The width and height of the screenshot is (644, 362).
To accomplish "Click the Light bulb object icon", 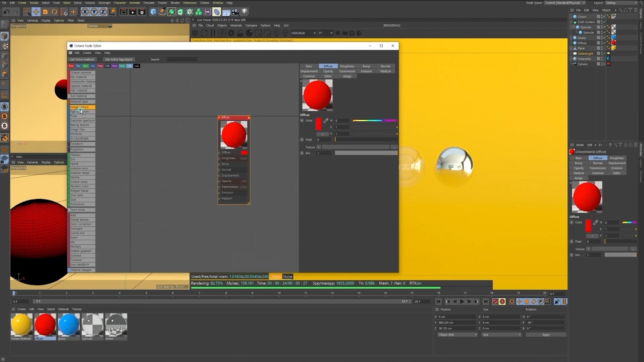I will click(245, 12).
